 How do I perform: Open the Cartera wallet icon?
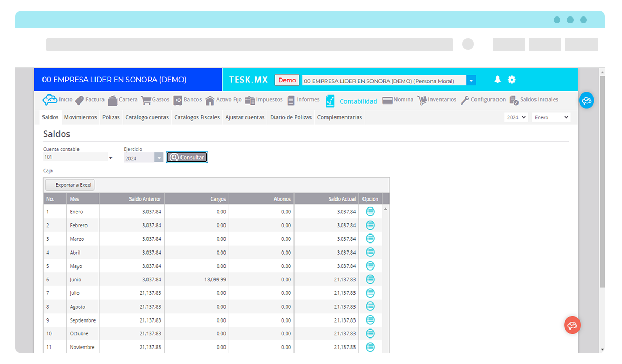113,100
